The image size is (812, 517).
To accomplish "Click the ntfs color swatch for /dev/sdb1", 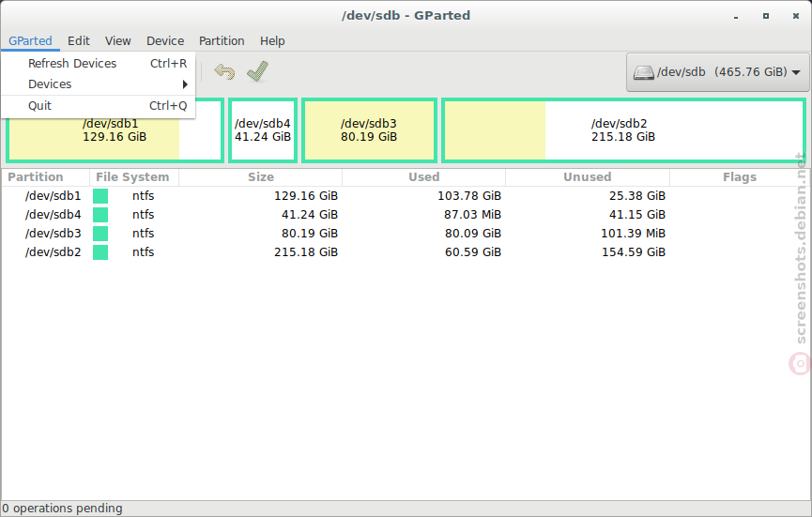I will pyautogui.click(x=100, y=195).
